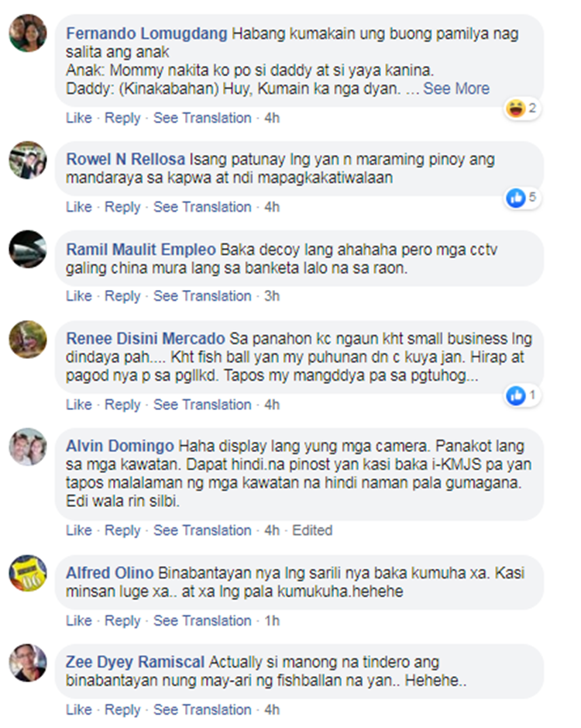Open Alvin Domingo's profile picture
Screen dimensions: 581x728
click(x=28, y=447)
